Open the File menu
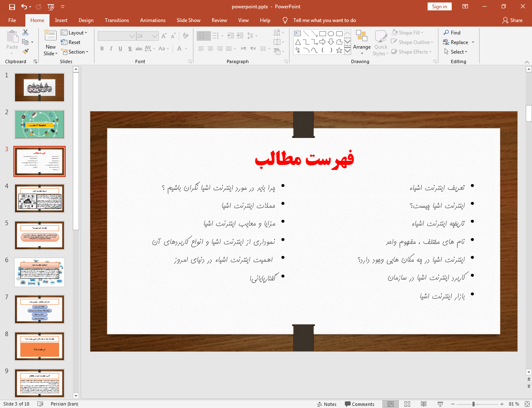532x408 pixels. 12,20
